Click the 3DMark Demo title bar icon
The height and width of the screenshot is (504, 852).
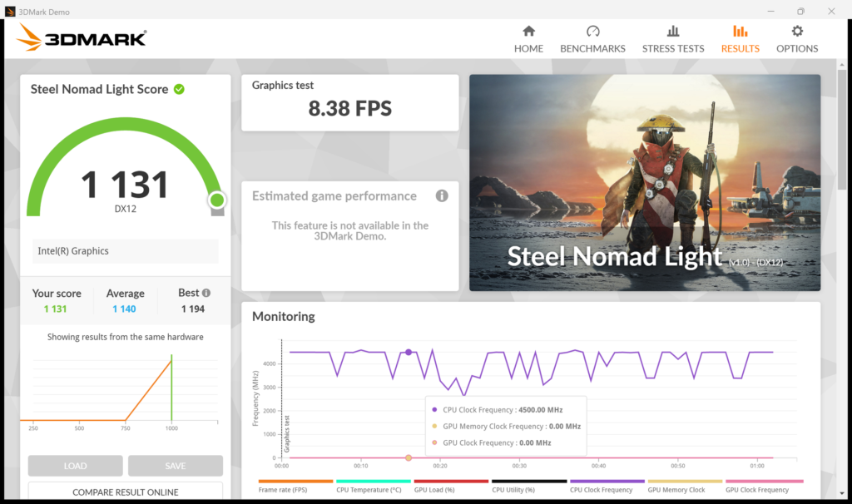[x=10, y=12]
